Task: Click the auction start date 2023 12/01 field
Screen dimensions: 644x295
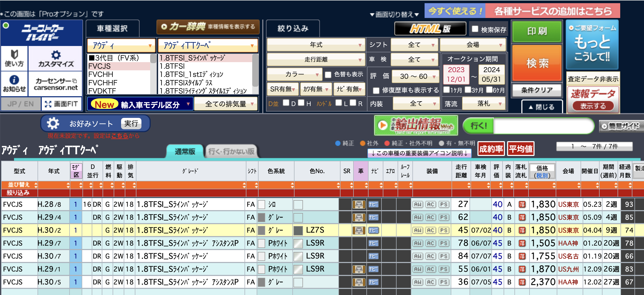Action: pyautogui.click(x=456, y=74)
